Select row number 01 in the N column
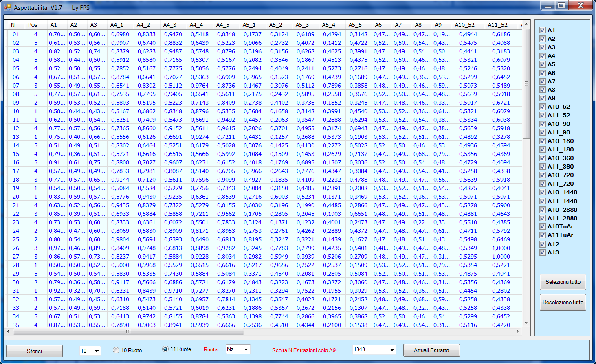This screenshot has width=596, height=364. click(x=16, y=34)
